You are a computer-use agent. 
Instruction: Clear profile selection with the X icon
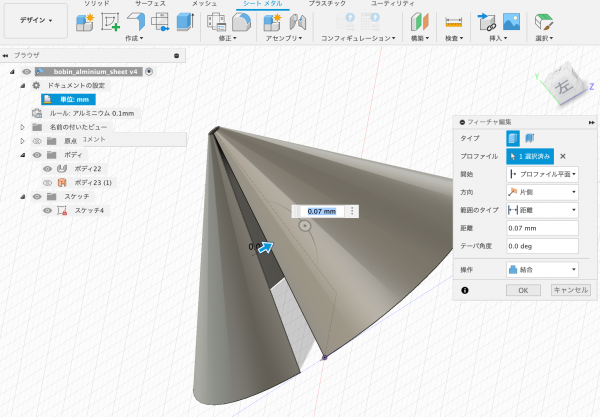(x=562, y=156)
